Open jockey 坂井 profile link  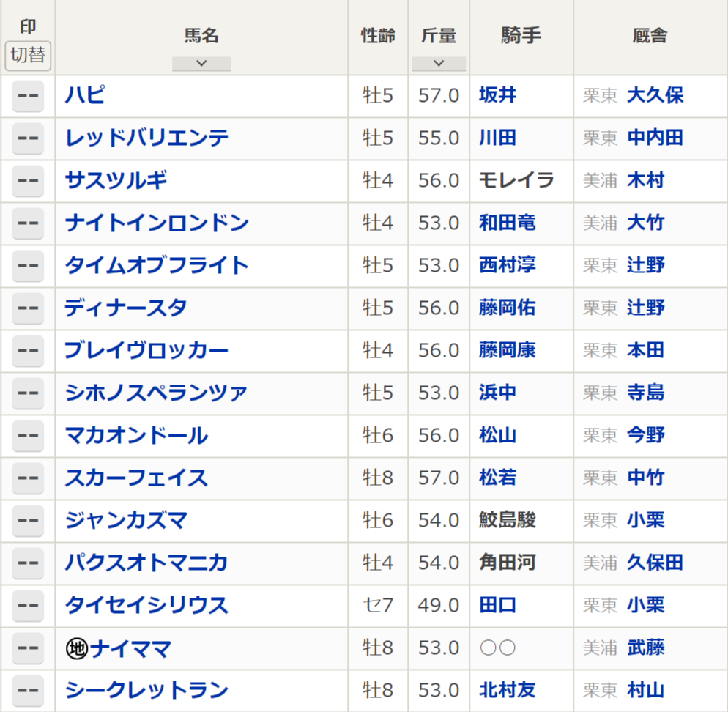(497, 96)
